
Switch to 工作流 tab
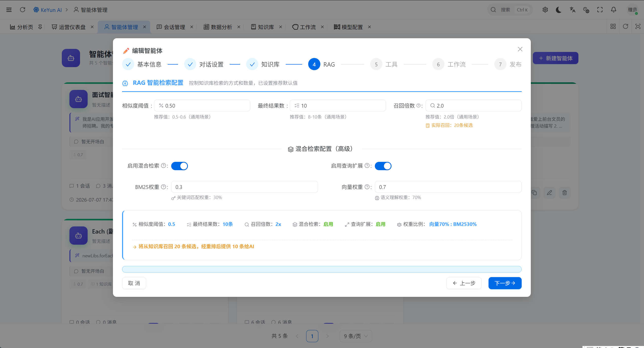tap(304, 27)
